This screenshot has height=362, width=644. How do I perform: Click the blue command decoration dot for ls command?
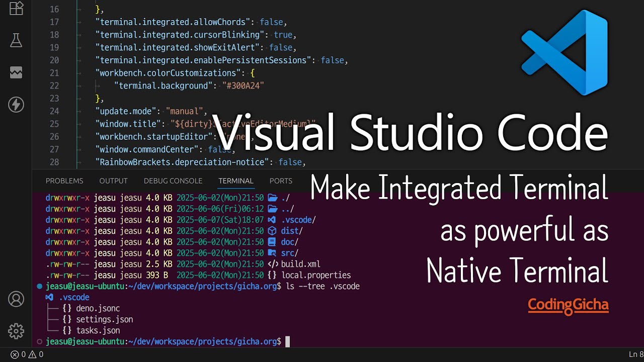tap(40, 286)
